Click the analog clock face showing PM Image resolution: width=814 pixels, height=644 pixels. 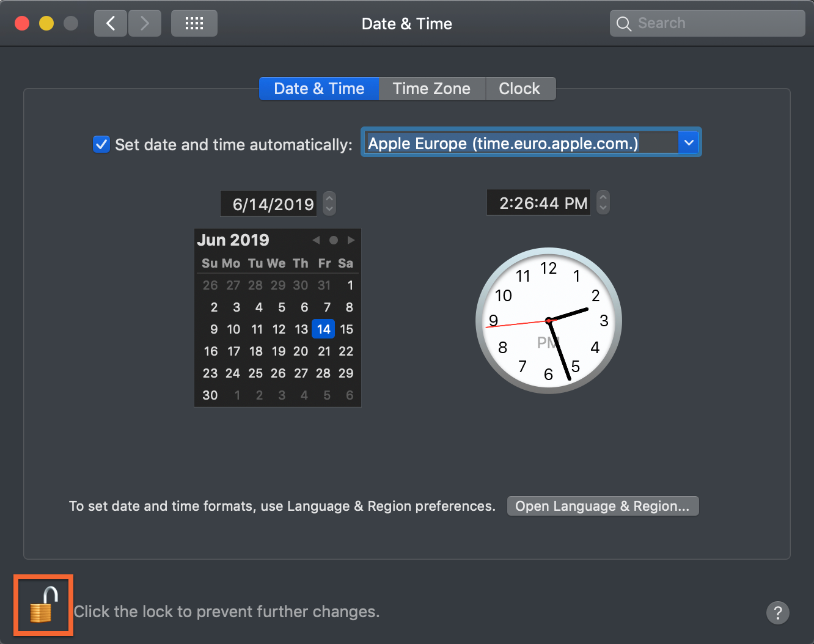[x=548, y=320]
